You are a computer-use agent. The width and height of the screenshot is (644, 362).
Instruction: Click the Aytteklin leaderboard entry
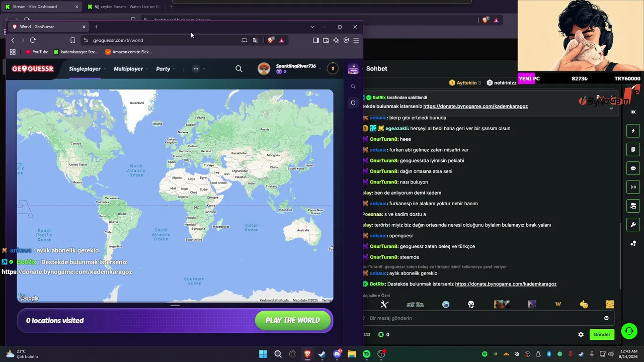465,83
